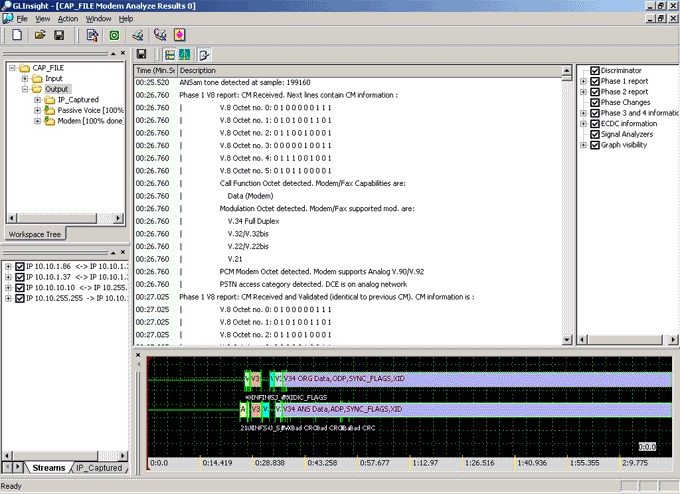Viewport: 680px width, 494px height.
Task: Toggle the ECDC information checkbox
Action: (x=595, y=124)
